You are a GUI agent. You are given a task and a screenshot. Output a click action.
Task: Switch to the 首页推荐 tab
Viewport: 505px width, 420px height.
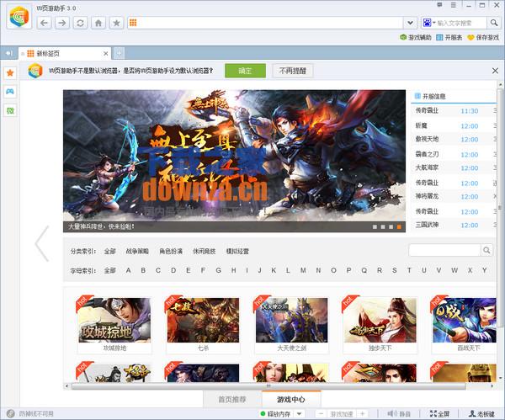point(231,399)
